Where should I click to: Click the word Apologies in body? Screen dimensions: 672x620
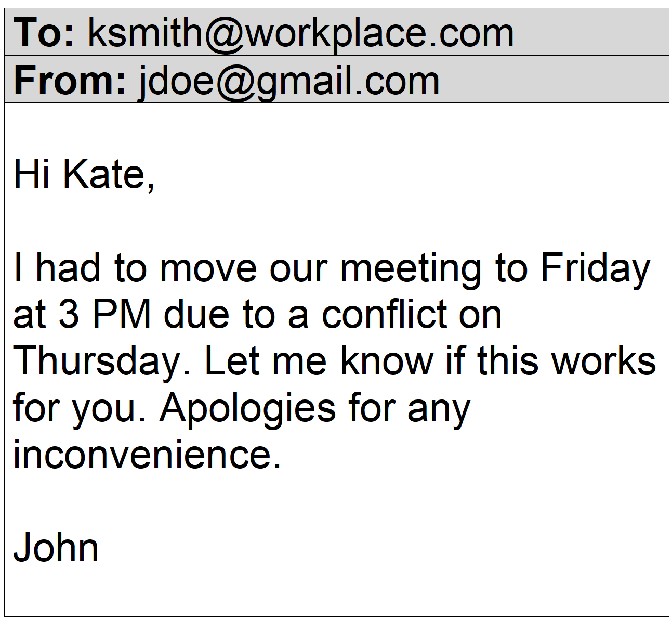(x=248, y=409)
